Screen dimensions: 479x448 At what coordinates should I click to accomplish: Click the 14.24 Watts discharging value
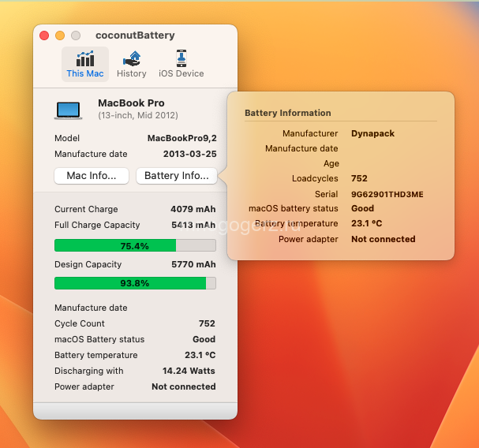(x=189, y=371)
